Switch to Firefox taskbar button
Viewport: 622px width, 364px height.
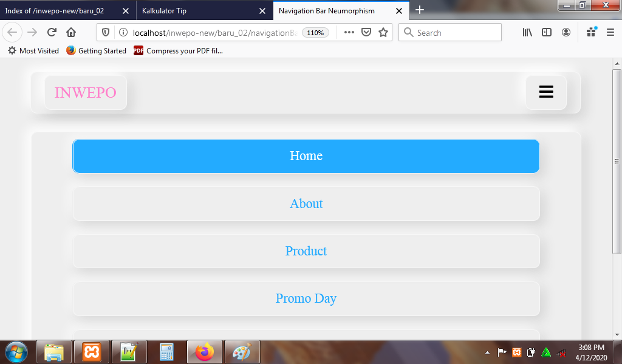(204, 352)
